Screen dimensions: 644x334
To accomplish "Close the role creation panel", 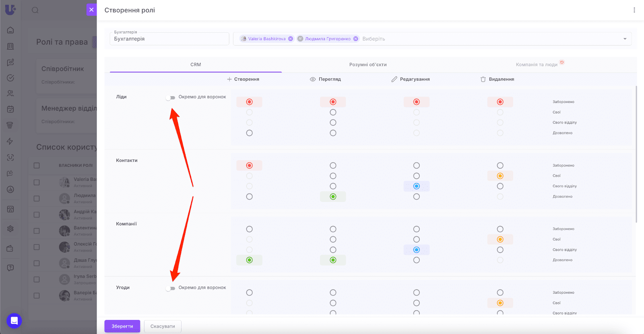I will pyautogui.click(x=91, y=10).
